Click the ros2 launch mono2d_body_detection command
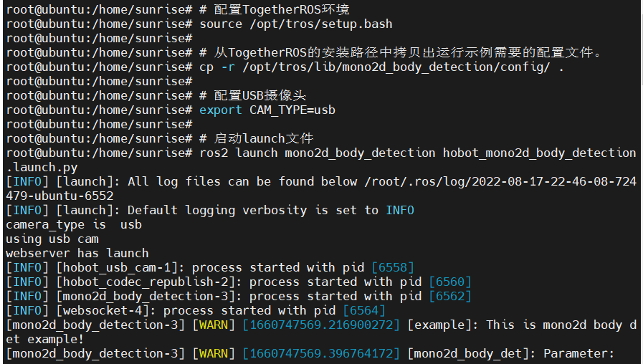This screenshot has width=643, height=364. [x=417, y=153]
